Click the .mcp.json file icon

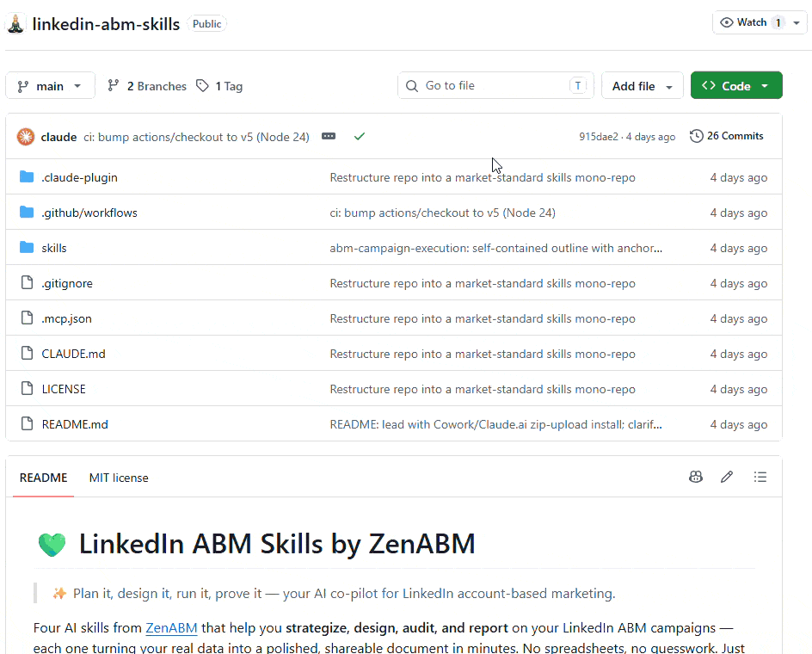point(27,318)
